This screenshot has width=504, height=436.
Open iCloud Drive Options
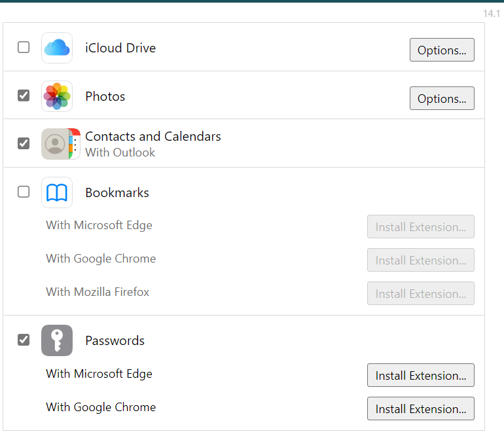click(x=442, y=50)
